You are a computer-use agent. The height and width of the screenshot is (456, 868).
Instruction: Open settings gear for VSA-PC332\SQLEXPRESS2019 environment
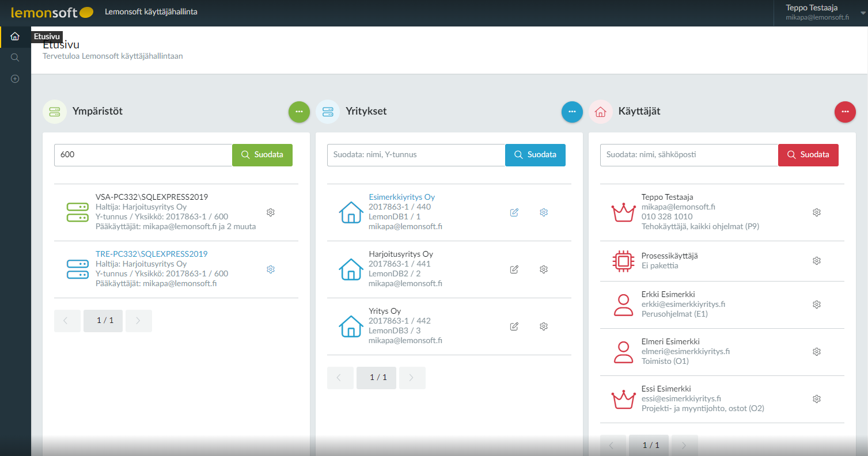click(271, 212)
